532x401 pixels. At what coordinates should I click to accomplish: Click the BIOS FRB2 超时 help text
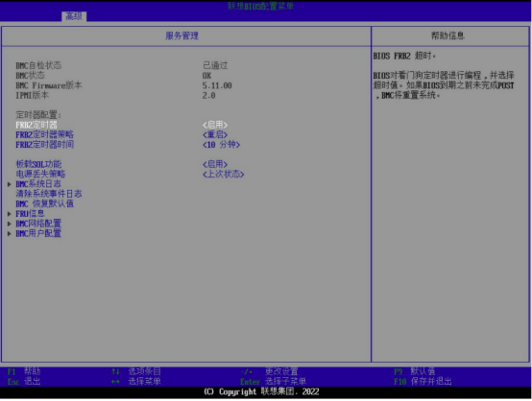click(x=404, y=56)
